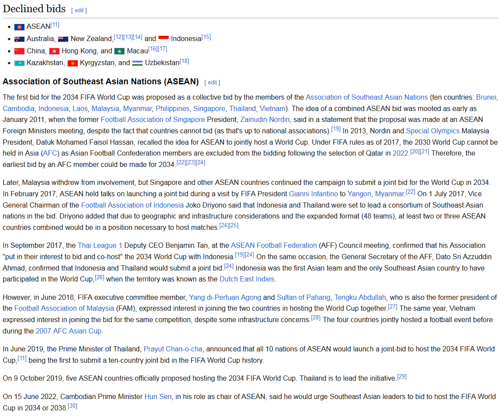Follow the Thai League 1 link
This screenshot has height=420, width=504.
coord(100,245)
